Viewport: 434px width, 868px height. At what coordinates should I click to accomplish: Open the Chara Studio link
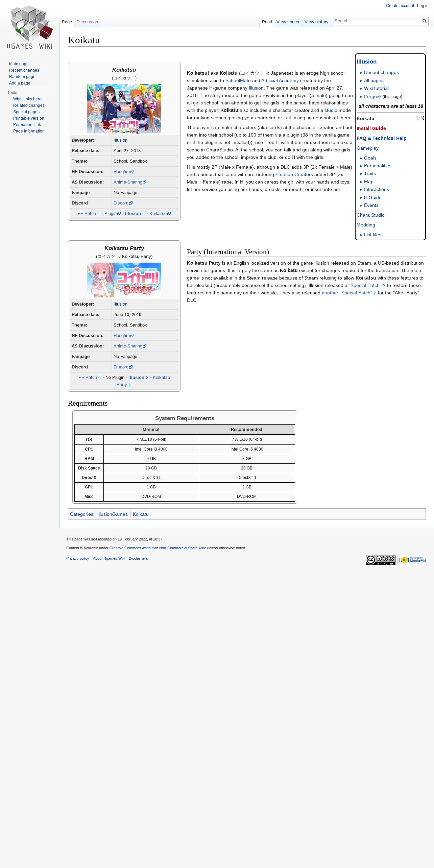click(370, 215)
